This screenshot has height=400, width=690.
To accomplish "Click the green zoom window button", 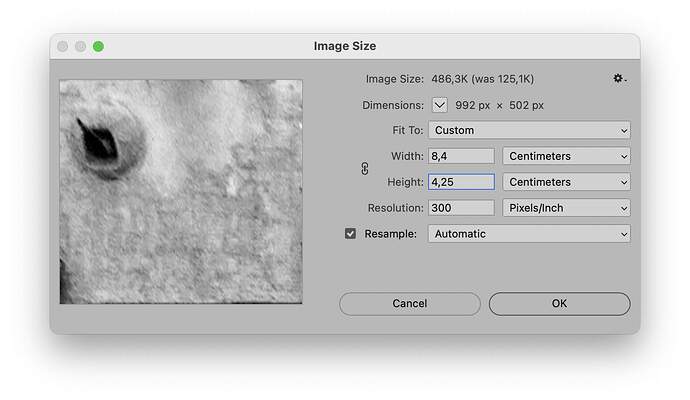I will (x=99, y=46).
